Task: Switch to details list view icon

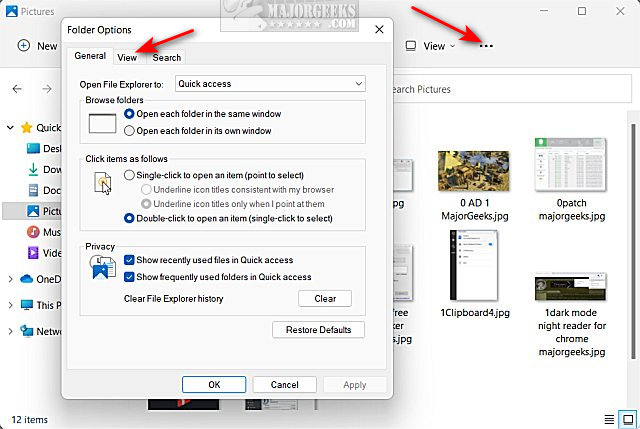Action: tap(609, 419)
